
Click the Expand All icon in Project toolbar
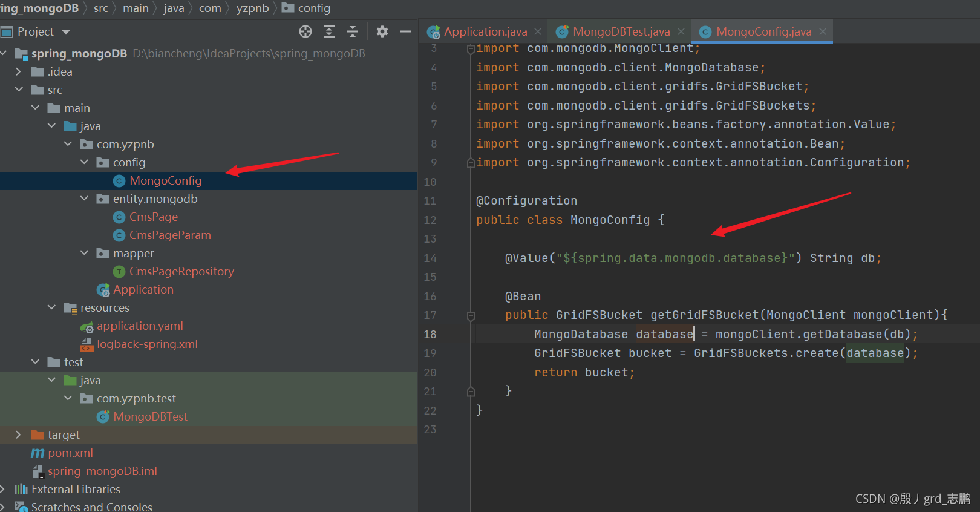(x=329, y=31)
